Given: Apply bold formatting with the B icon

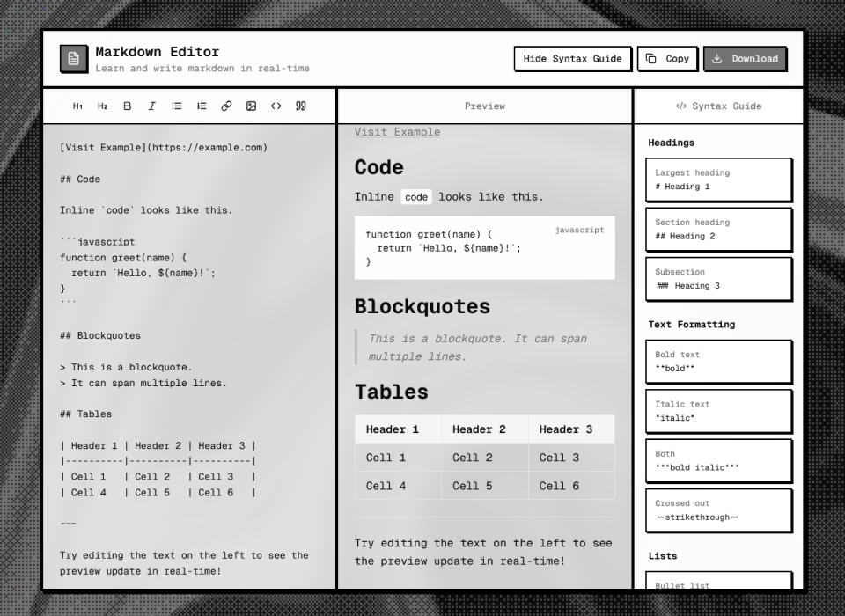Looking at the screenshot, I should (x=128, y=106).
